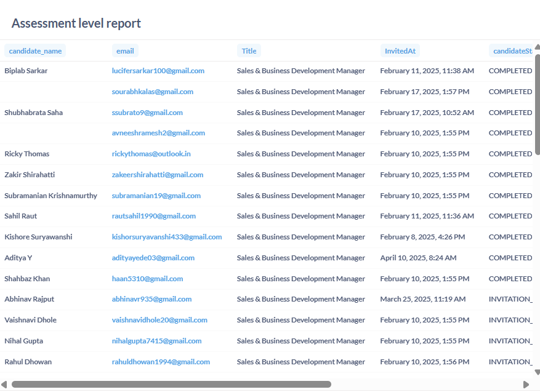540x392 pixels.
Task: Click INVITATION status for Rahul Dhowan
Action: 510,362
